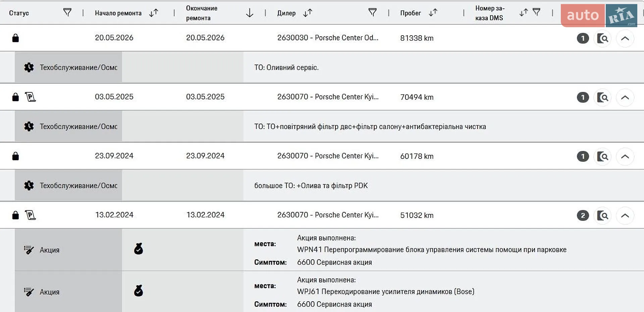This screenshot has width=644, height=312.
Task: Click Техобслуживание label under 23.09.2024 row
Action: point(78,186)
